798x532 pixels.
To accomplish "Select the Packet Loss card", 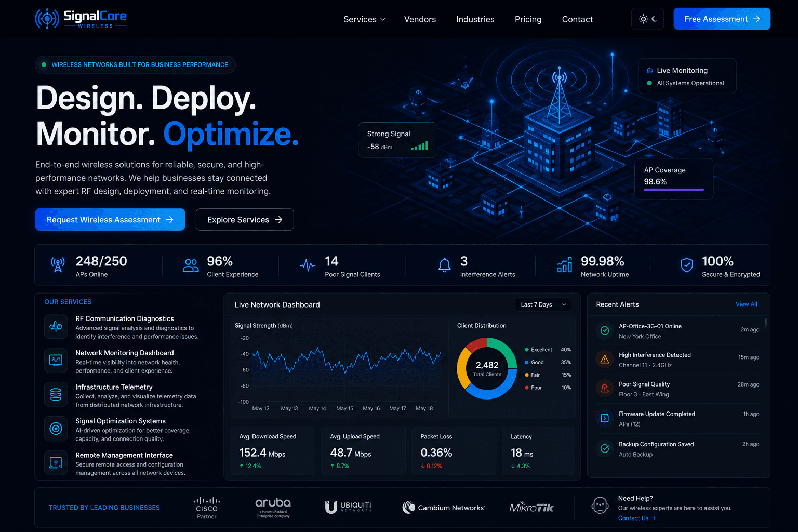I will [x=454, y=450].
